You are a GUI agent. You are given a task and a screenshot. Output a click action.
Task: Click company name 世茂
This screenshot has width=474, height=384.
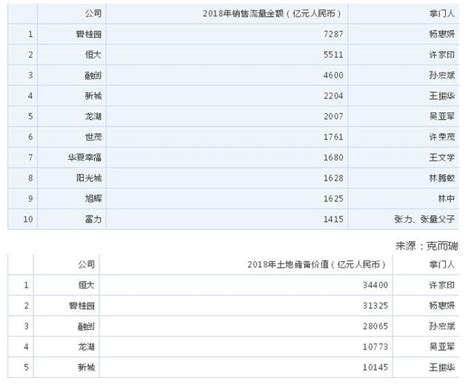pos(93,137)
